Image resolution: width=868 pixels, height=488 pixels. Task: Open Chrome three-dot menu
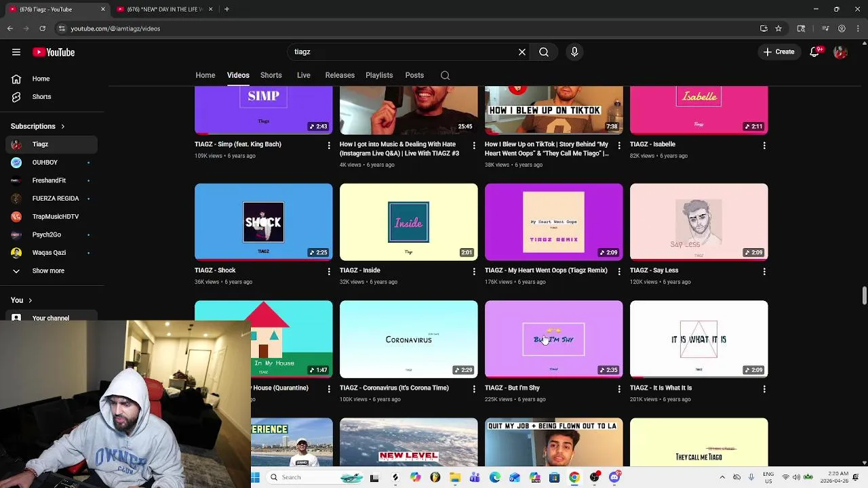[858, 28]
